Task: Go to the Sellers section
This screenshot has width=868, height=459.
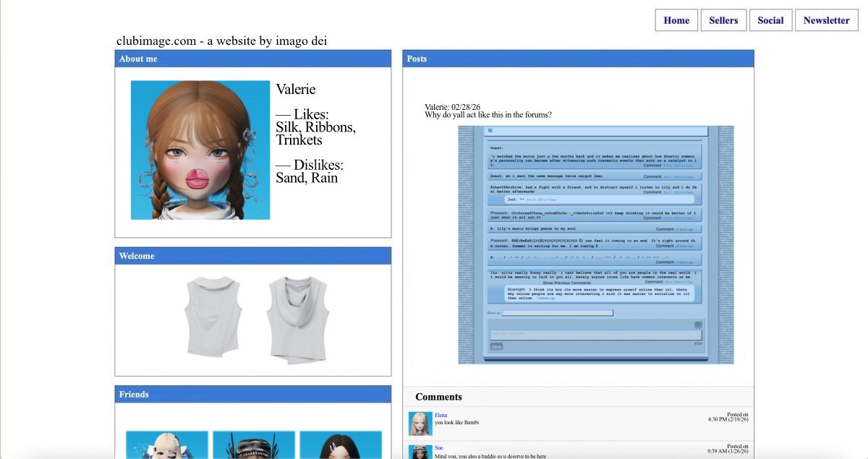Action: pos(723,20)
